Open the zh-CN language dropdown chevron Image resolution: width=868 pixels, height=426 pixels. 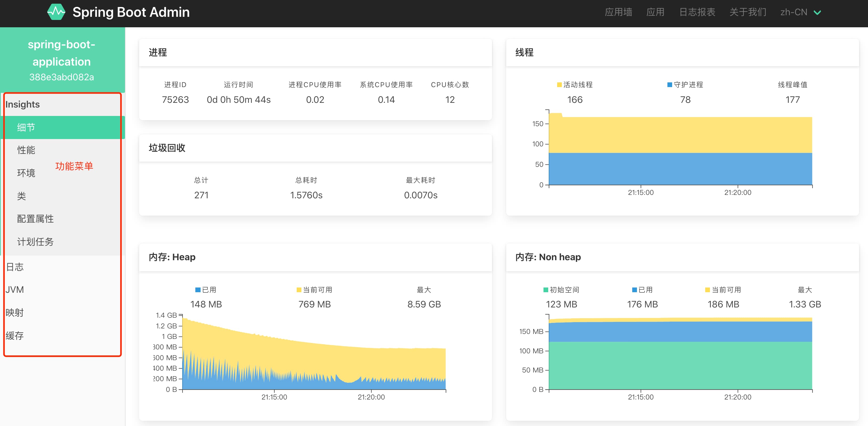pyautogui.click(x=817, y=13)
